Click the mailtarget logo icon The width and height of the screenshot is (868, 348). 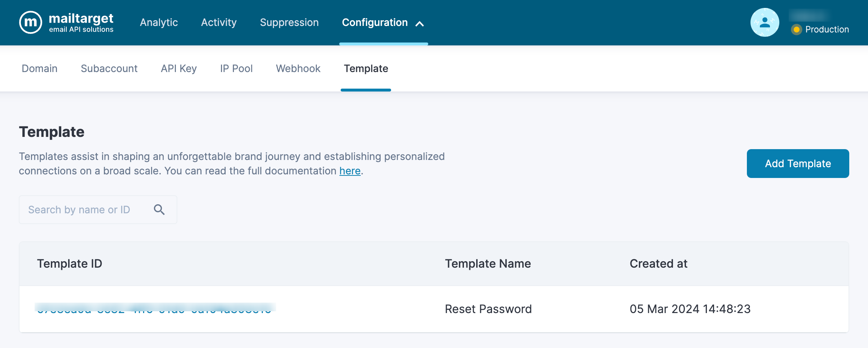pyautogui.click(x=31, y=22)
